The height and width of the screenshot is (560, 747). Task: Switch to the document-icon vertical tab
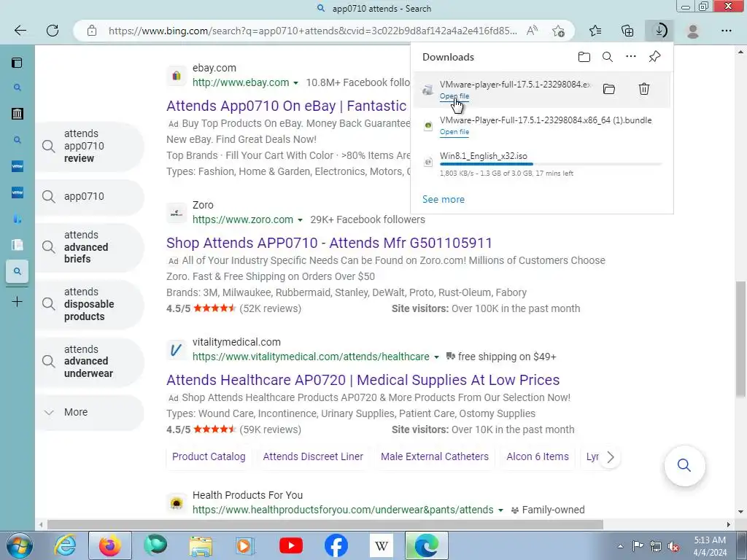18,245
